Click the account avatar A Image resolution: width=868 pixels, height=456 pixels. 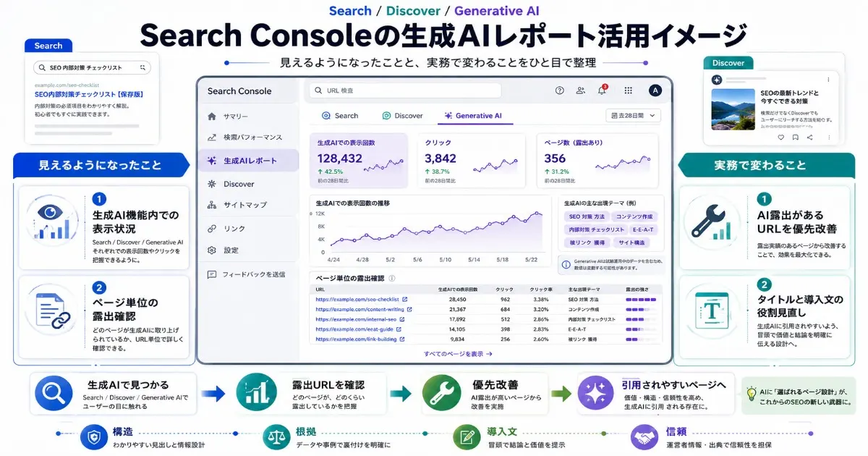[x=655, y=90]
